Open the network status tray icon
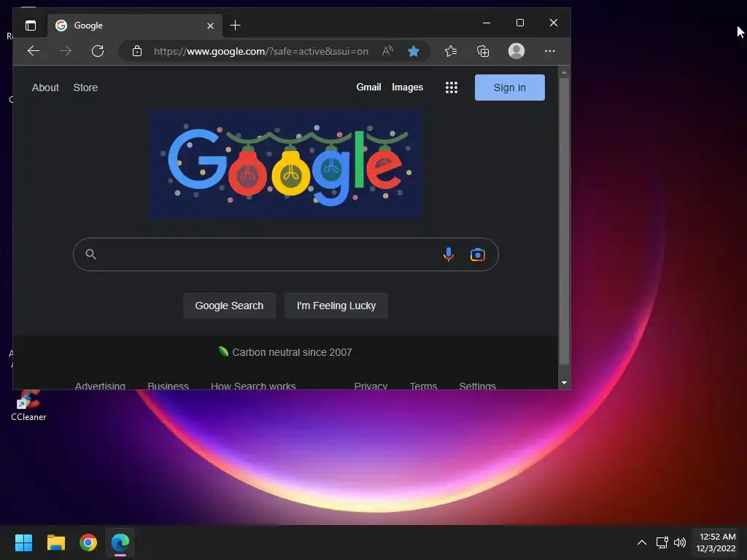747x560 pixels. (662, 542)
